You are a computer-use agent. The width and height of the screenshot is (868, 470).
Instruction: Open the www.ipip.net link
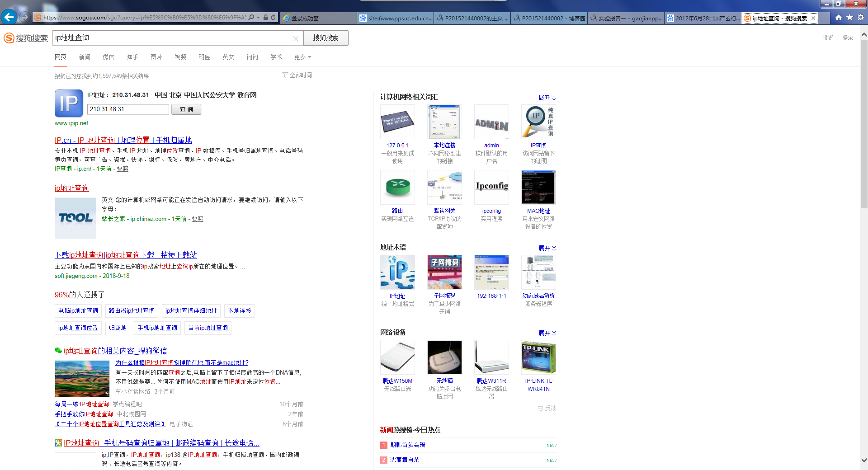[71, 123]
